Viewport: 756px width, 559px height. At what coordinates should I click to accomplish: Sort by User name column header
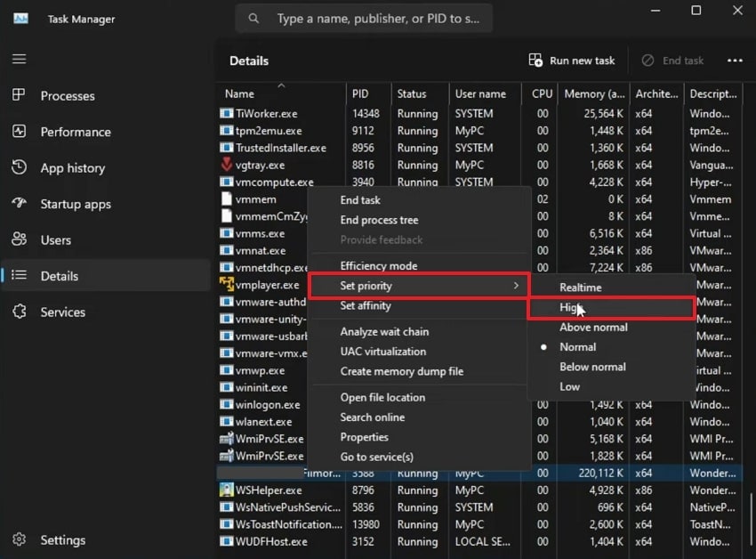pyautogui.click(x=485, y=93)
